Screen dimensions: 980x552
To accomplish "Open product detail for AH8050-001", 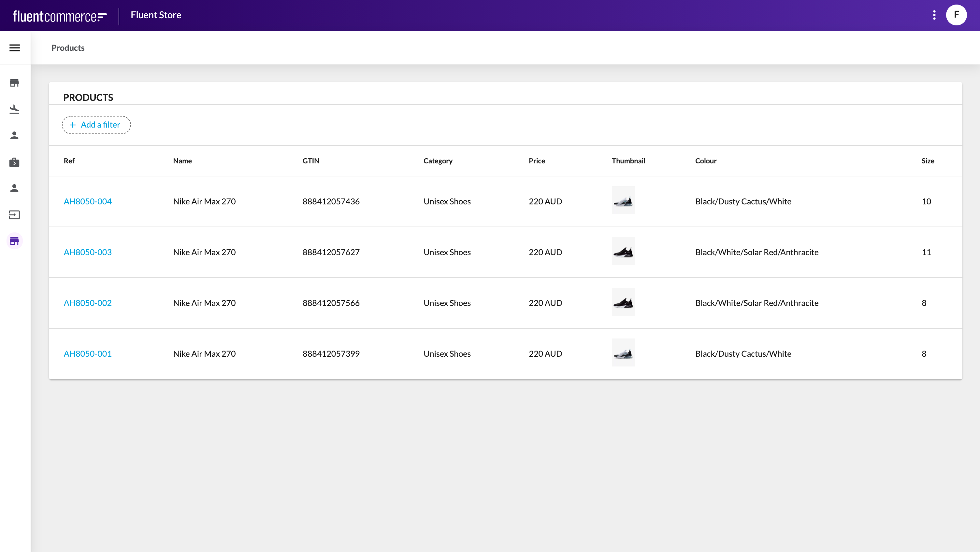I will point(88,354).
